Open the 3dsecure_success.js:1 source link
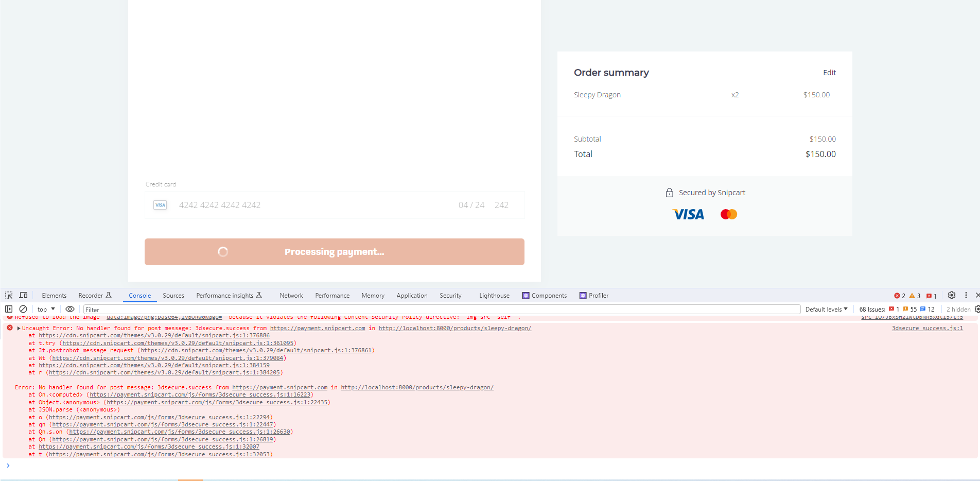The height and width of the screenshot is (481, 980). coord(927,328)
